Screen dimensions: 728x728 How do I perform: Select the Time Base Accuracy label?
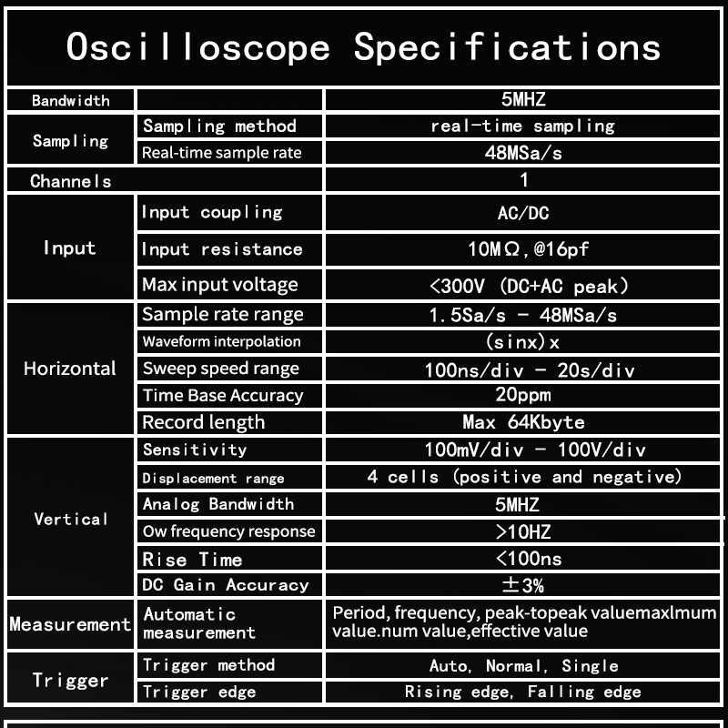(x=223, y=395)
